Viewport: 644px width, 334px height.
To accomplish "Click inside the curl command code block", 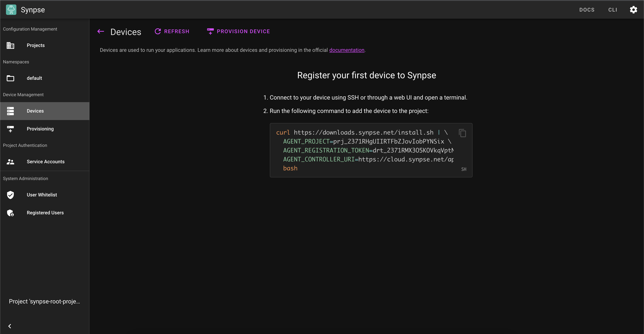I will coord(365,155).
